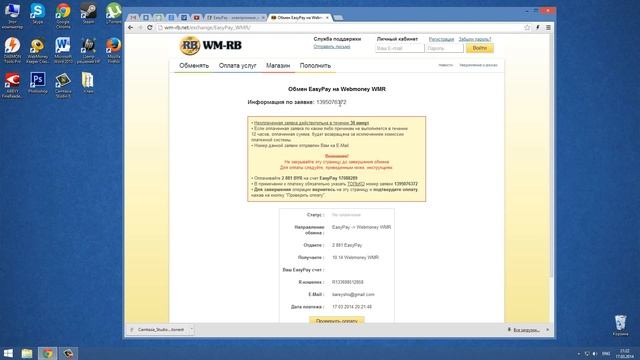Click the E-Mail value in the order table

353,294
